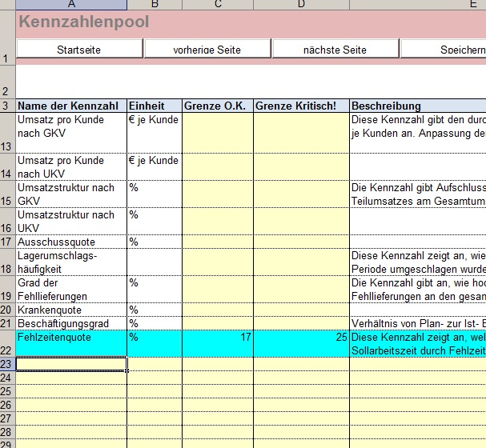Screen dimensions: 486x448
Task: Select the Beschreibung column heading cell
Action: click(x=416, y=106)
